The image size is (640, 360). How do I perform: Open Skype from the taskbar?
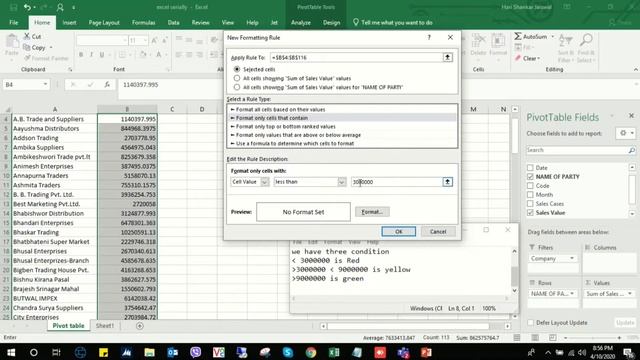click(x=288, y=352)
